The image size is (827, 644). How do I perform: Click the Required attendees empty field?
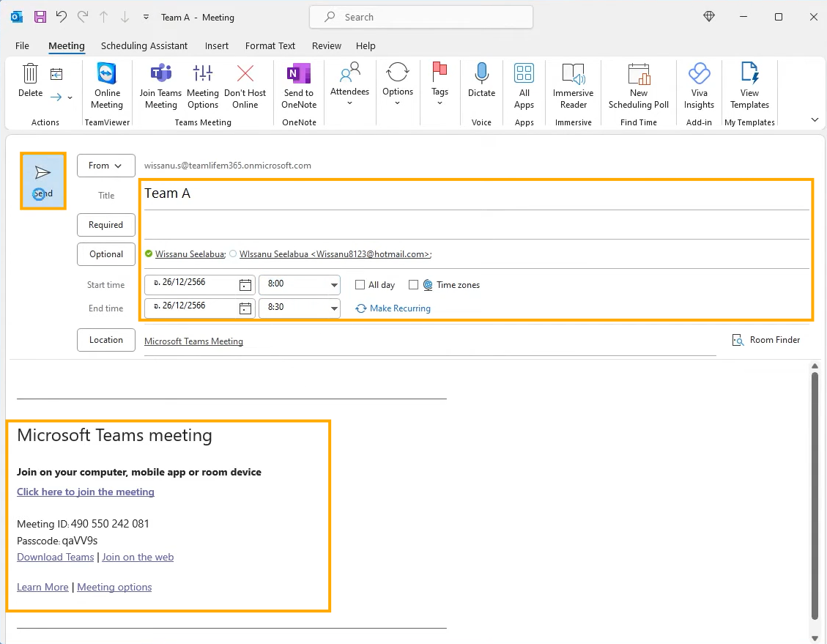coord(476,225)
